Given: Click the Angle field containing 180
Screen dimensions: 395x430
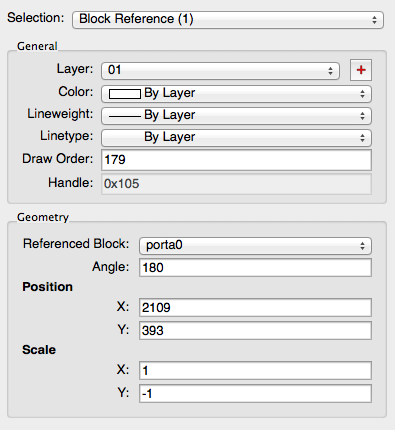Looking at the screenshot, I should click(255, 268).
